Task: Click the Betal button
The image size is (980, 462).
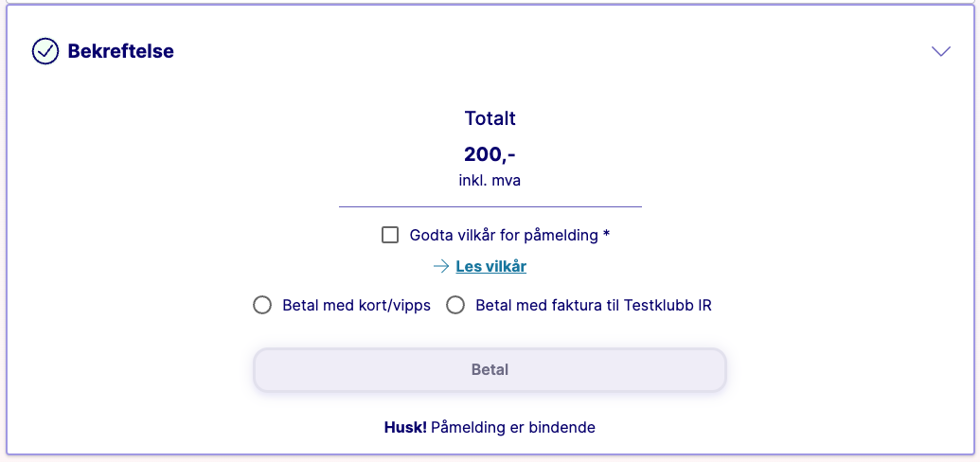Action: click(x=490, y=369)
